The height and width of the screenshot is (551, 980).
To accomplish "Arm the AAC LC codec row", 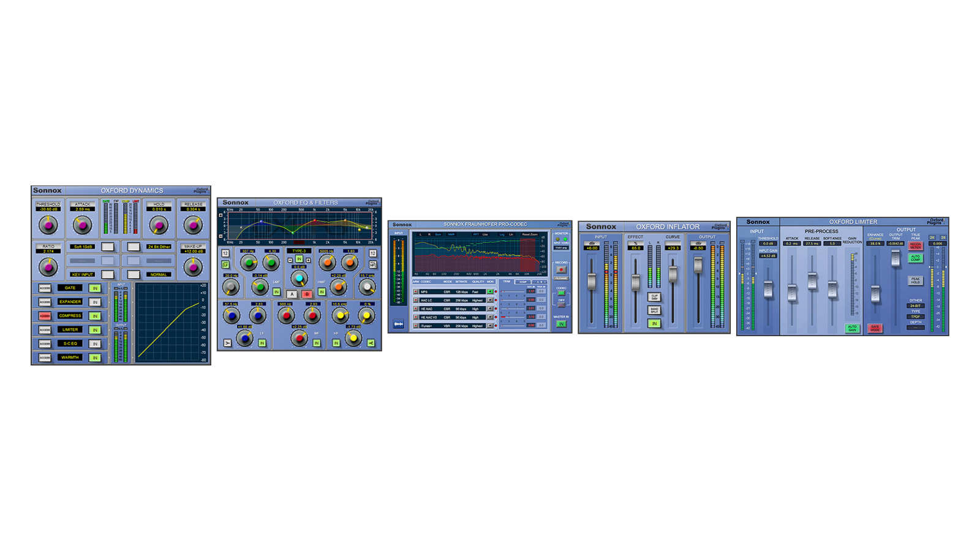I will point(415,300).
